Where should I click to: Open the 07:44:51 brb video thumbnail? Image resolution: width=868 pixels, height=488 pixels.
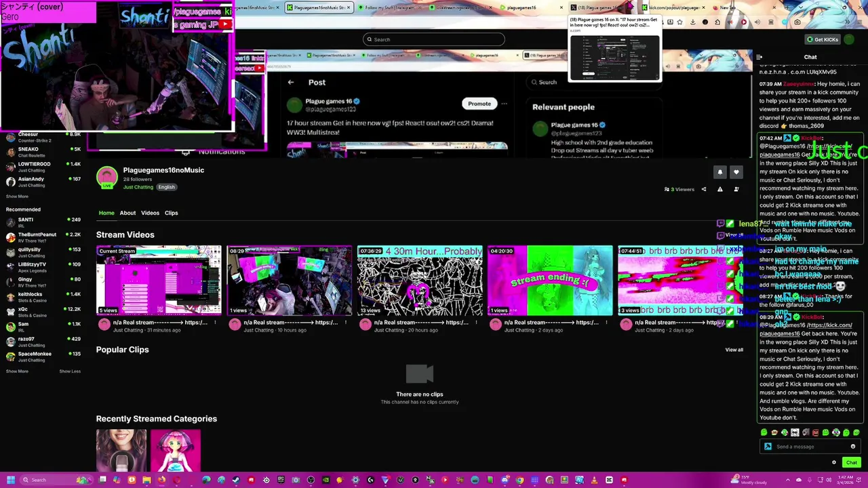pos(680,281)
